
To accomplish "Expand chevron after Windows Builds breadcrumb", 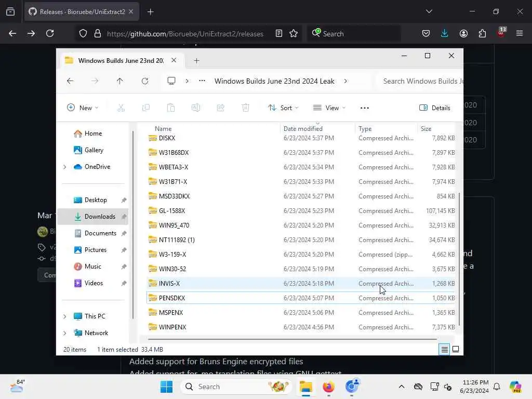I will pos(345,81).
